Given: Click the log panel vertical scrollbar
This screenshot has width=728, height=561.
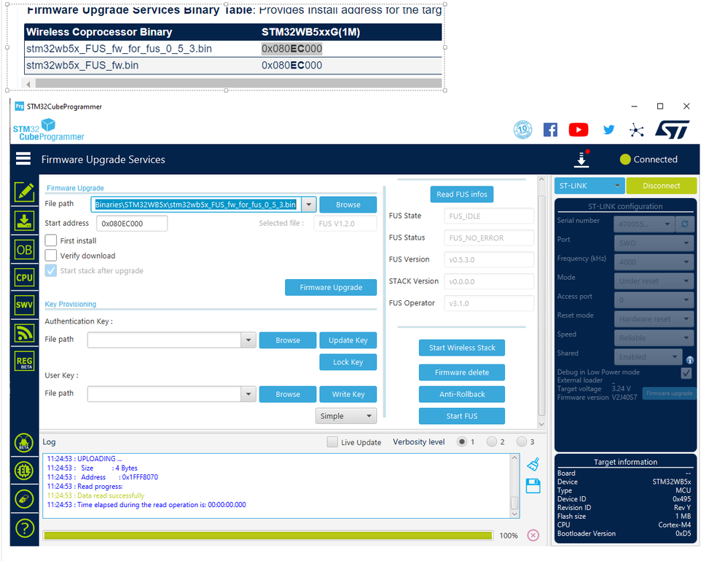Looking at the screenshot, I should tap(514, 485).
